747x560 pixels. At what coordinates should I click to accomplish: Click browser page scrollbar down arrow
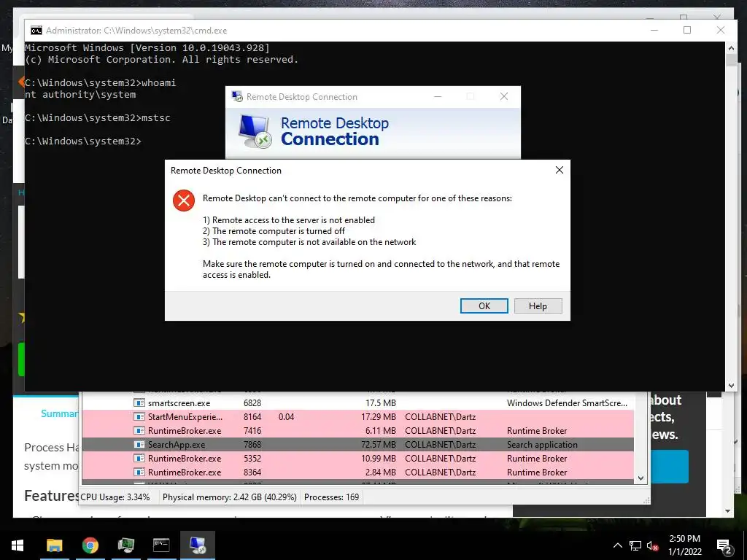(727, 511)
